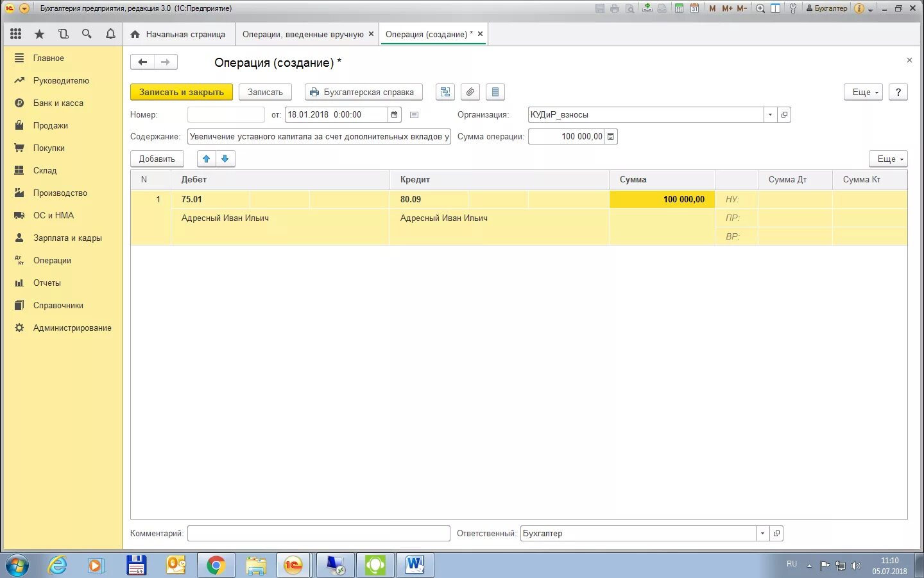Switch to Операции, введенные вручную tab
The image size is (924, 578).
(x=303, y=34)
